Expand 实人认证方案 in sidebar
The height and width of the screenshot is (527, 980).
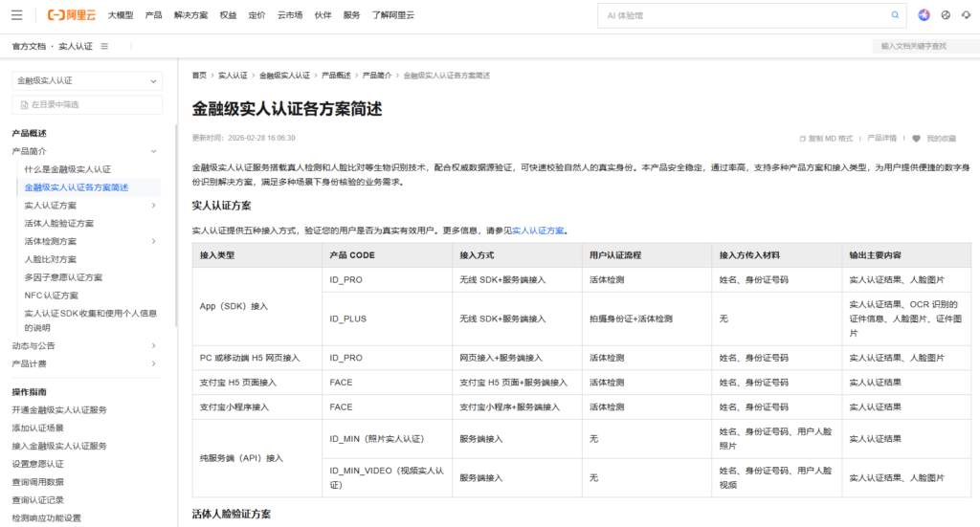154,206
